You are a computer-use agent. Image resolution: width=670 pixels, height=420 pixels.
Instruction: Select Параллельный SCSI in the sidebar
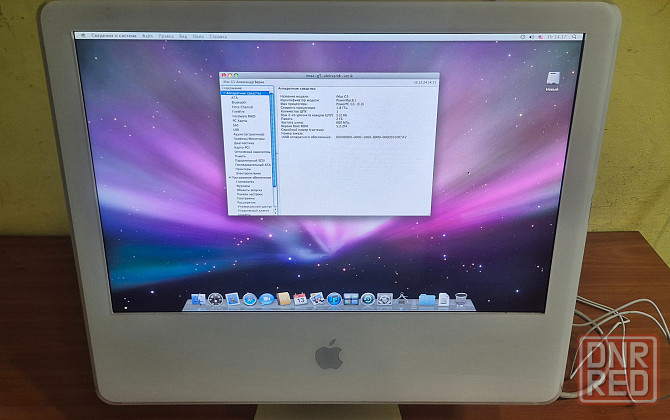250,160
